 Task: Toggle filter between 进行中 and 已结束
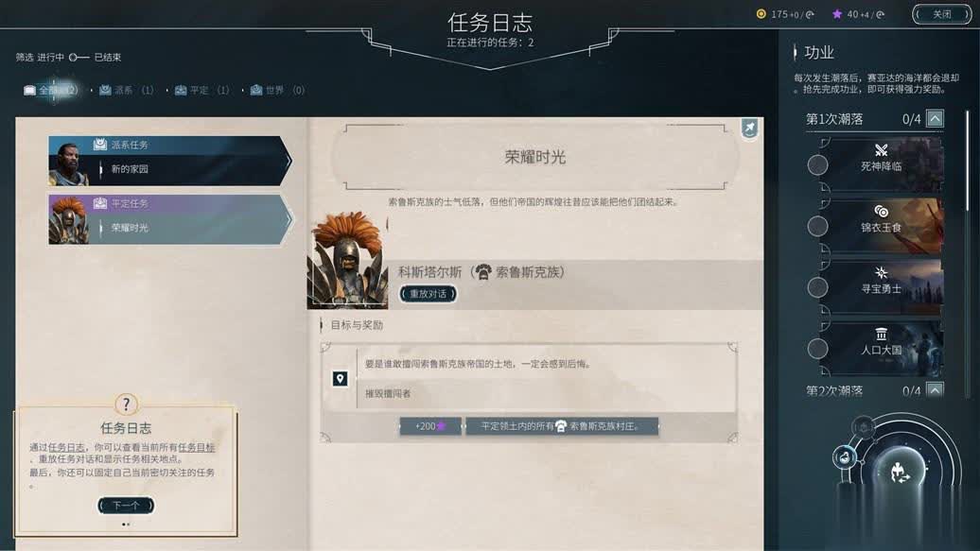point(79,58)
